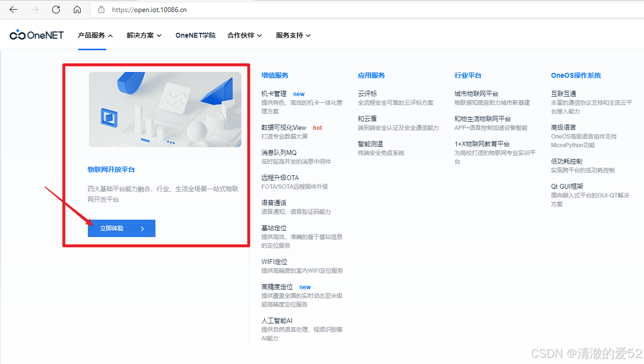
Task: Open 数据可视化View service
Action: [284, 127]
